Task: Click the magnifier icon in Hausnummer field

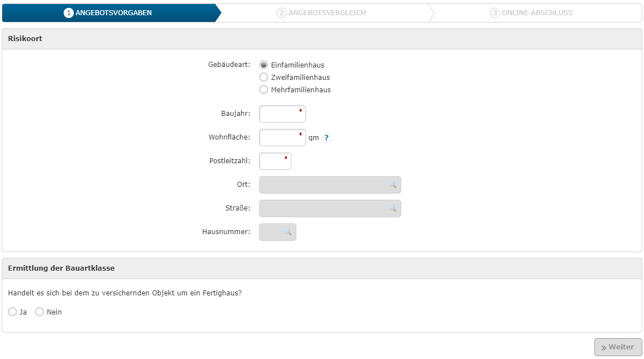Action: pyautogui.click(x=287, y=232)
